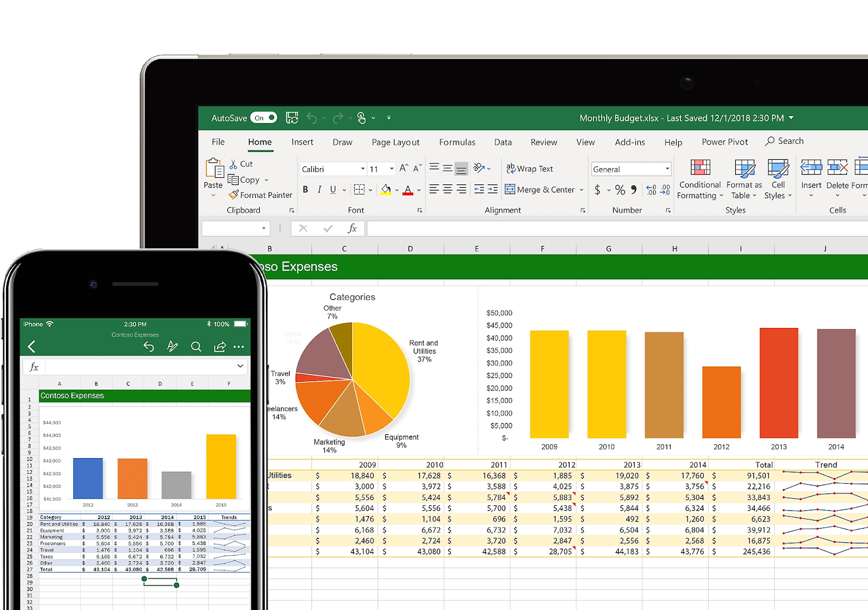Viewport: 868px width, 610px height.
Task: Tap the Search icon in the iPhone toolbar
Action: tap(196, 346)
